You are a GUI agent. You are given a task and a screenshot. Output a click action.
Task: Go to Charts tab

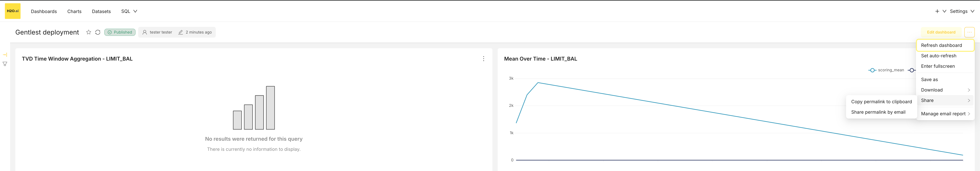pyautogui.click(x=74, y=11)
